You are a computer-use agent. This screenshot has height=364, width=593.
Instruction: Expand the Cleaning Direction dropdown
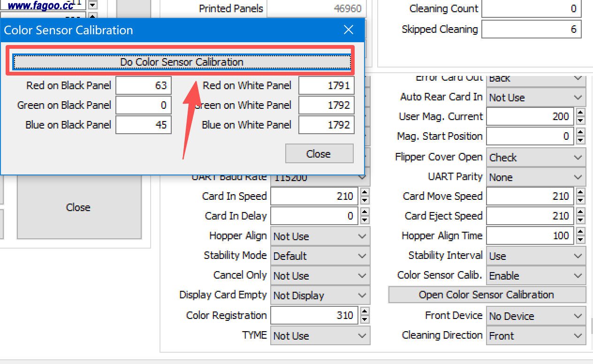click(536, 336)
